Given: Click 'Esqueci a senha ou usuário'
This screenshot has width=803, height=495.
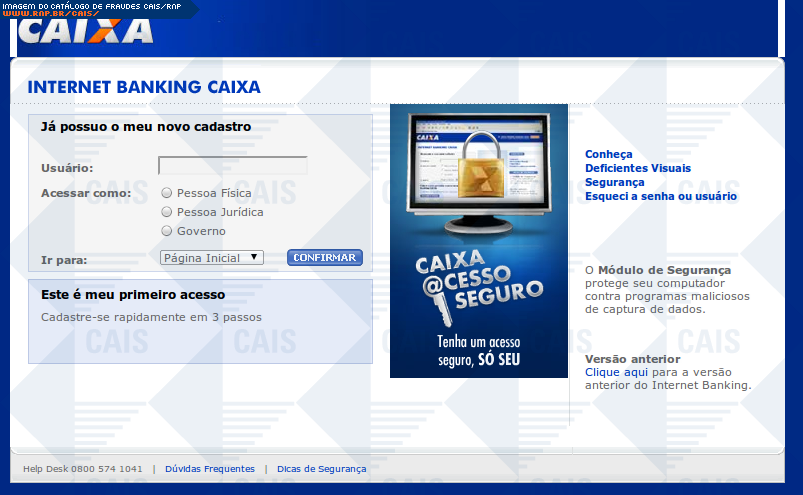Looking at the screenshot, I should (x=660, y=196).
